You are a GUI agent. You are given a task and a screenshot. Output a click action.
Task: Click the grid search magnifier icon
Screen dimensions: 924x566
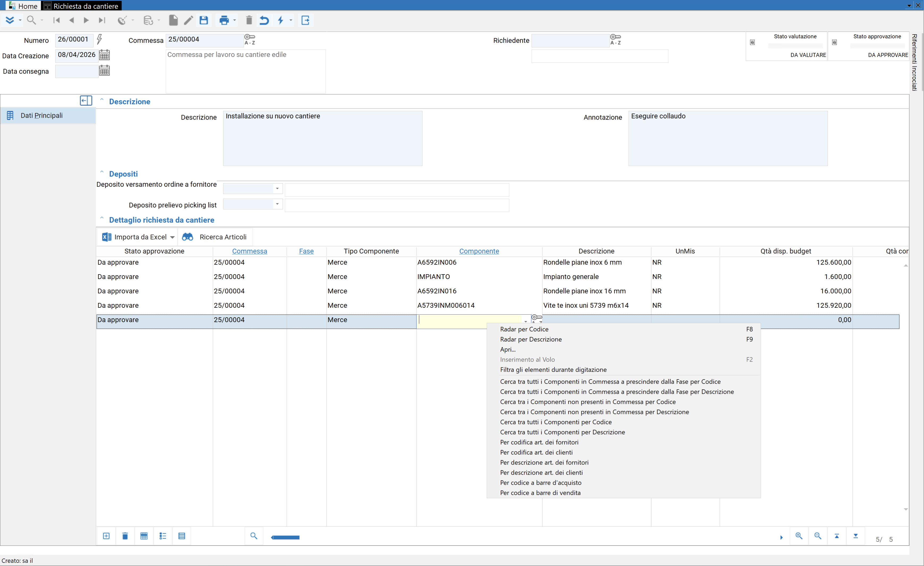click(x=254, y=536)
